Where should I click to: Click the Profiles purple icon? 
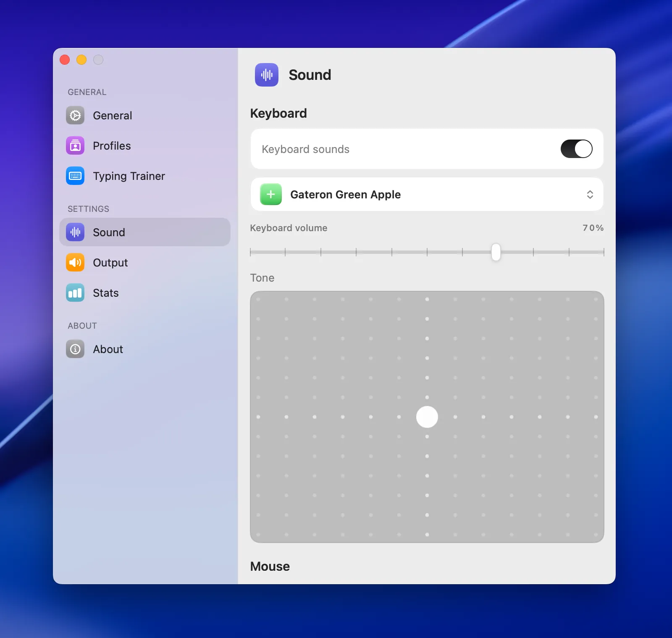click(x=75, y=146)
